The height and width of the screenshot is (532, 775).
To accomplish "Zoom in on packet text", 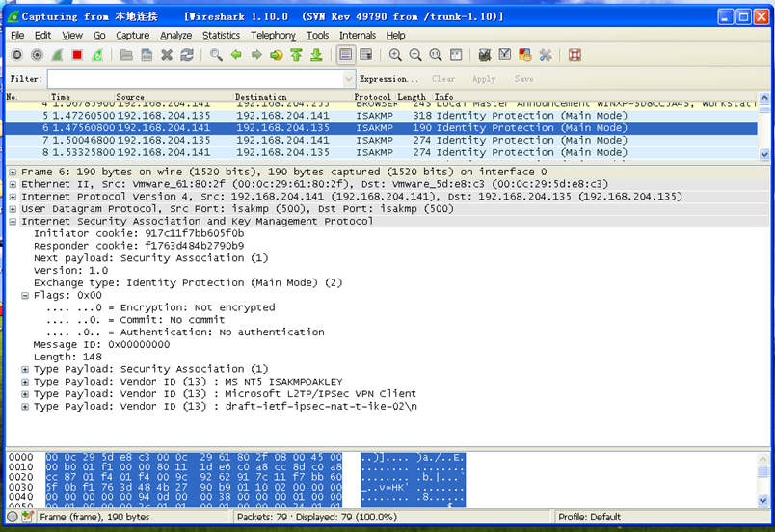I will [395, 55].
